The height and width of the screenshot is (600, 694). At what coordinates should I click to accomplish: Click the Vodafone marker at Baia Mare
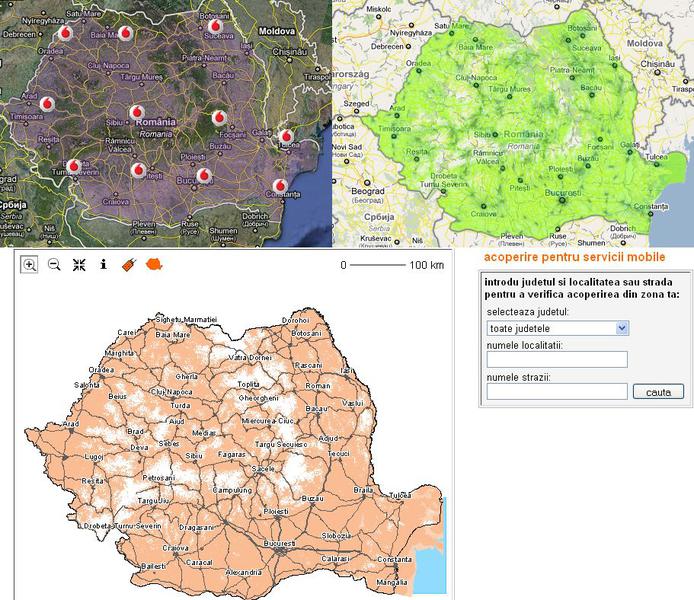point(126,30)
